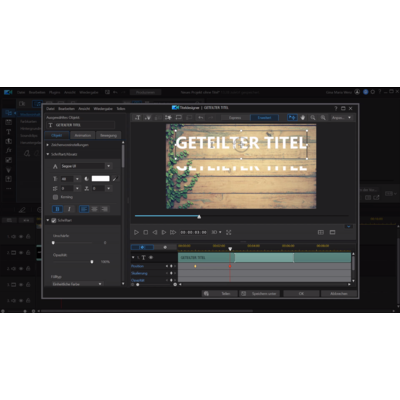
Task: Click Speichern unter button
Action: [x=260, y=294]
